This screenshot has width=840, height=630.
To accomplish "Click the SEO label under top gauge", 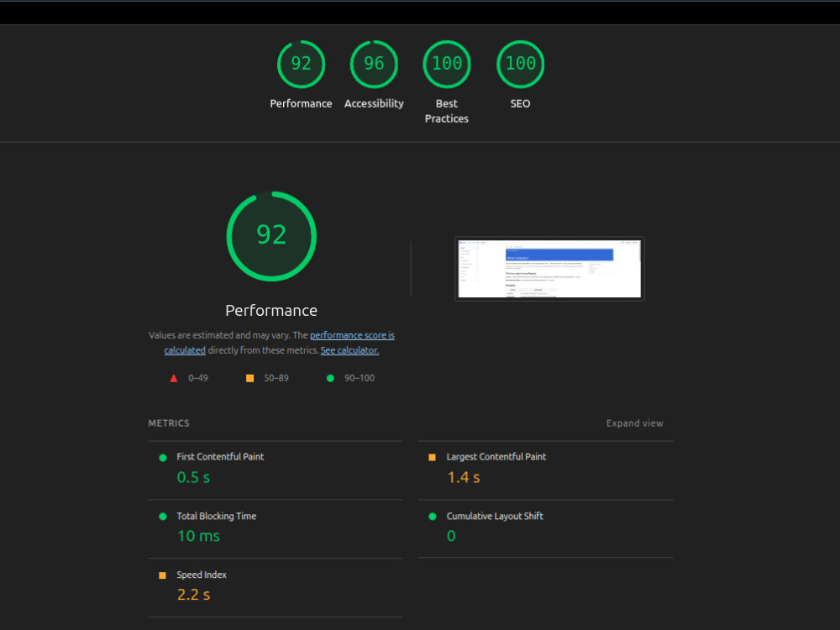I will 520,103.
